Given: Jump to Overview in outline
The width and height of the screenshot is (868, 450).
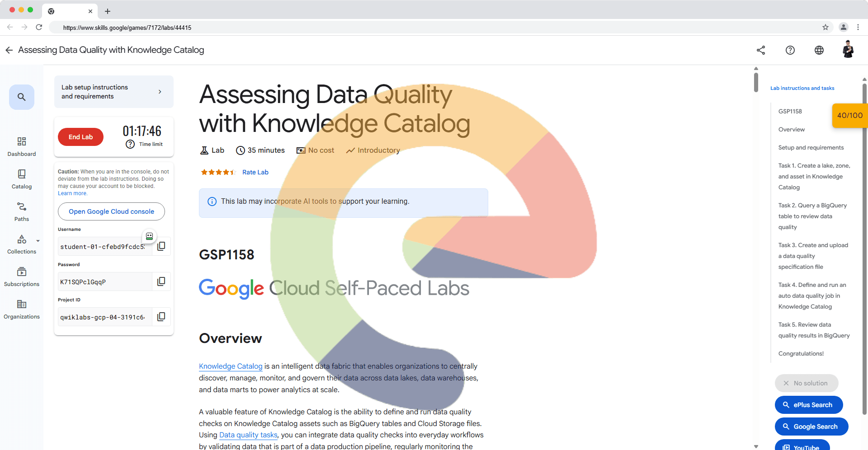Looking at the screenshot, I should tap(791, 130).
